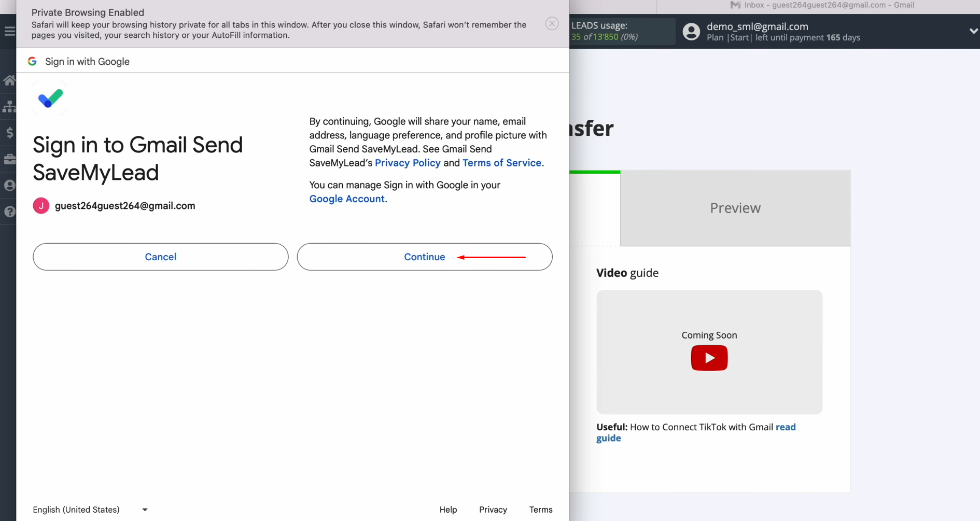
Task: Open the Privacy Policy link
Action: coord(408,163)
